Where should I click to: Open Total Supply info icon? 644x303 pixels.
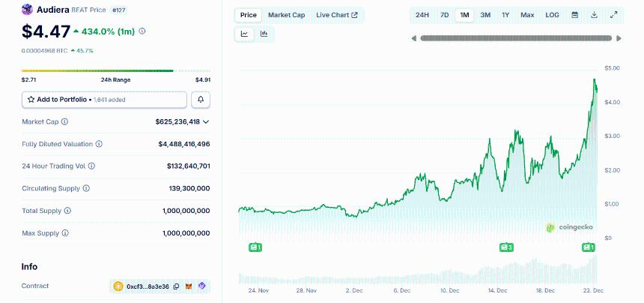coord(67,211)
